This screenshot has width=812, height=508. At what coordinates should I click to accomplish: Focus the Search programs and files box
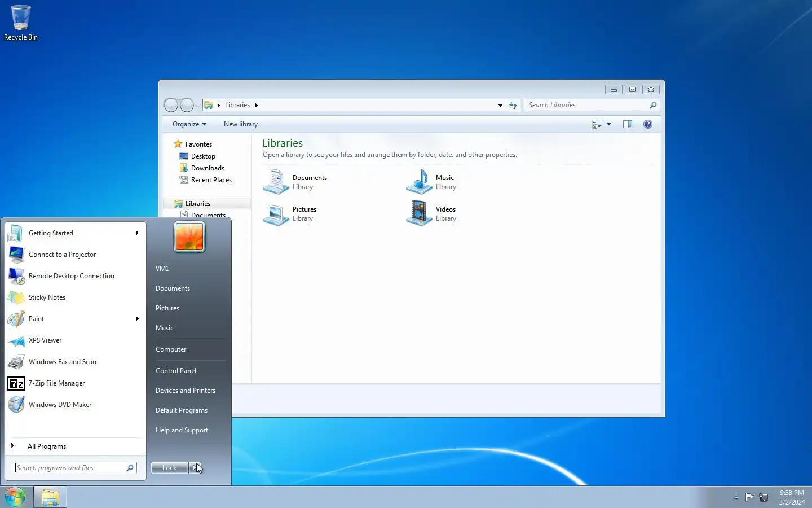tap(74, 468)
